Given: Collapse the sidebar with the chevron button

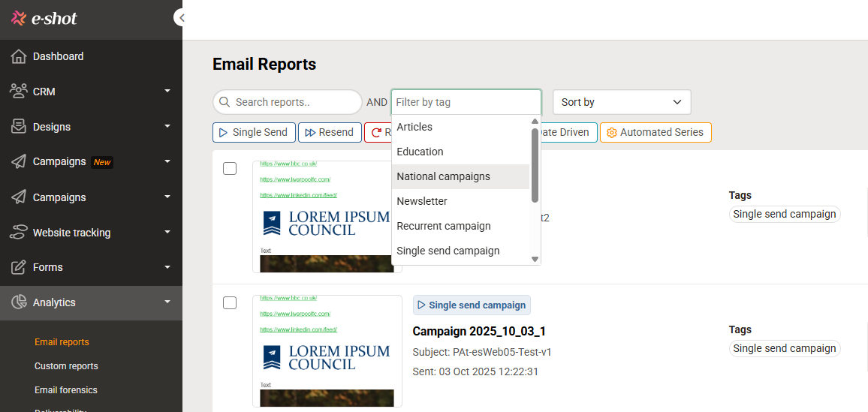Looking at the screenshot, I should point(180,18).
